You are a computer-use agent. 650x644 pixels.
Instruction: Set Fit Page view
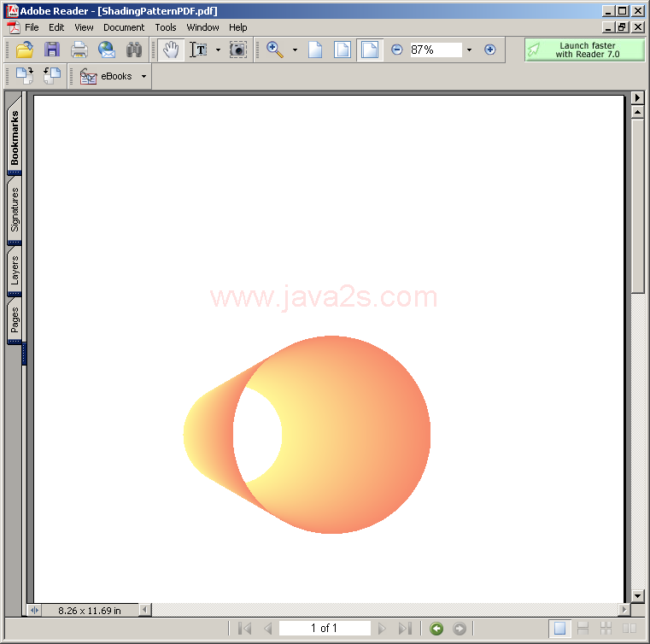point(343,50)
